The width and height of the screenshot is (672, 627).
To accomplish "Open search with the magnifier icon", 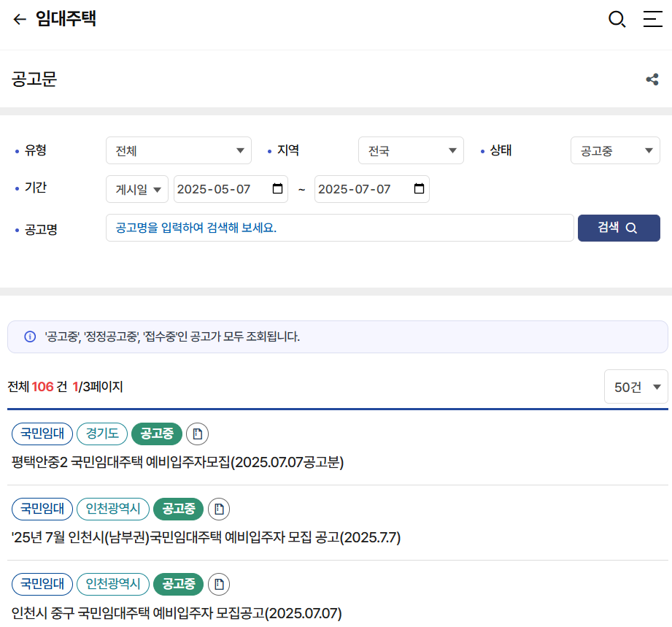I will point(617,19).
